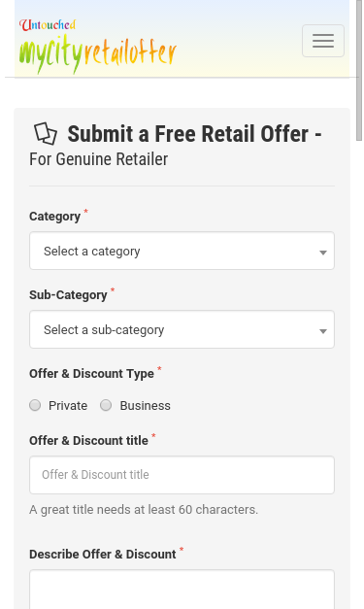Click the Category dropdown arrow
This screenshot has height=609, width=364.
click(322, 253)
